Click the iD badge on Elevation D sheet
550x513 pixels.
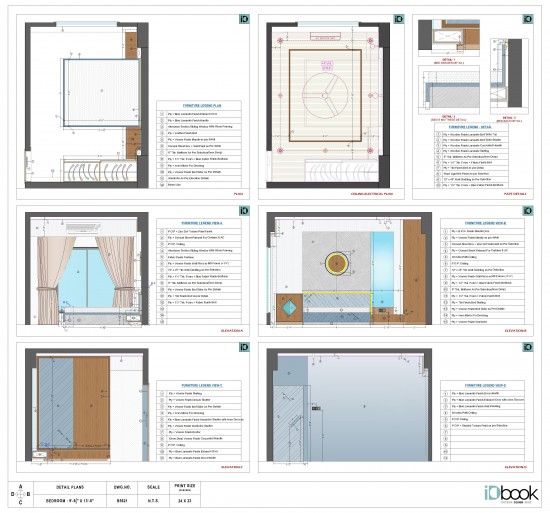(528, 347)
